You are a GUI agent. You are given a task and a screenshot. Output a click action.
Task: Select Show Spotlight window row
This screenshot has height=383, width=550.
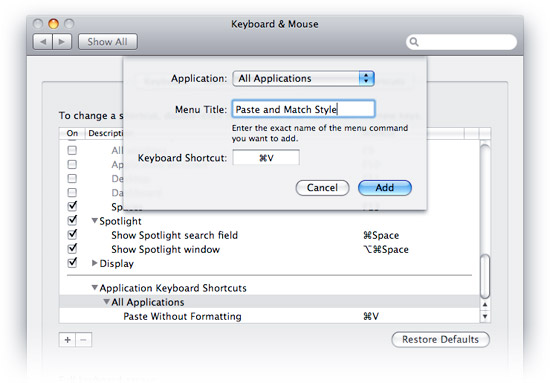coord(269,249)
